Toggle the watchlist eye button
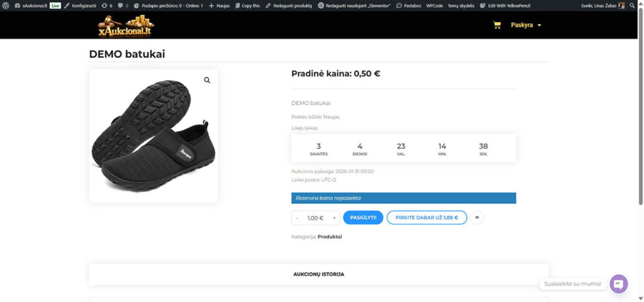This screenshot has width=644, height=302. [477, 218]
